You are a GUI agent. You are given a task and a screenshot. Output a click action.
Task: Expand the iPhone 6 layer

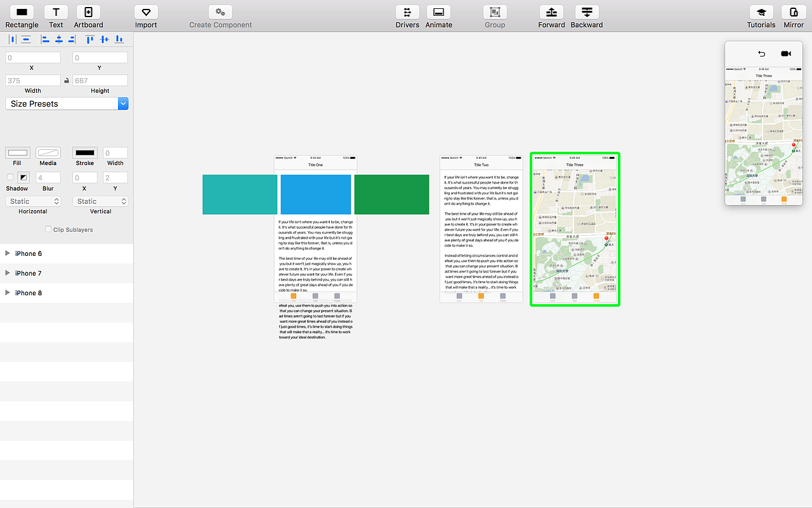(8, 253)
